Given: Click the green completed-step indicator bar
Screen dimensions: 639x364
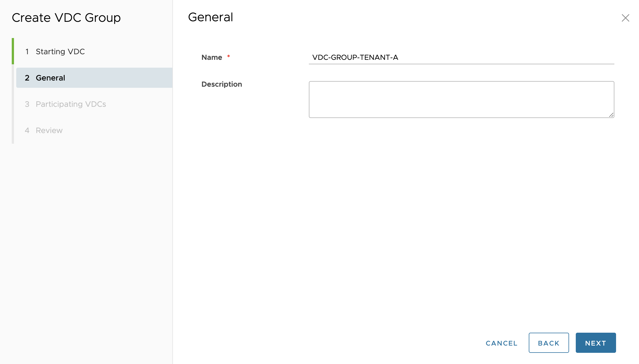Looking at the screenshot, I should tap(13, 51).
